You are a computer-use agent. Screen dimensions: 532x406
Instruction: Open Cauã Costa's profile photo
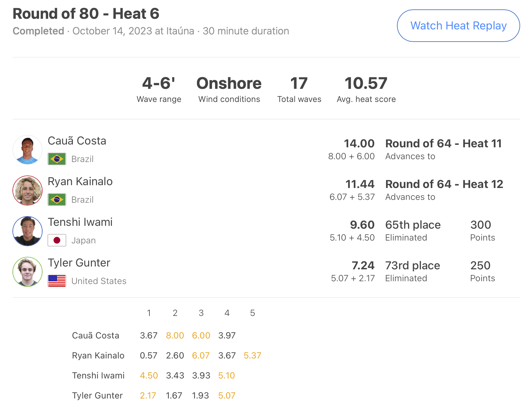(28, 150)
